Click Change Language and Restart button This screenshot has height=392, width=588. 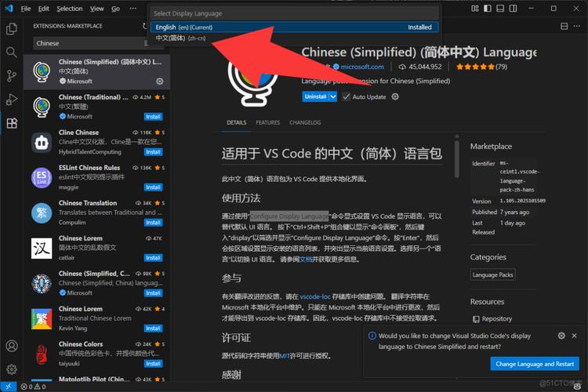[x=535, y=364]
